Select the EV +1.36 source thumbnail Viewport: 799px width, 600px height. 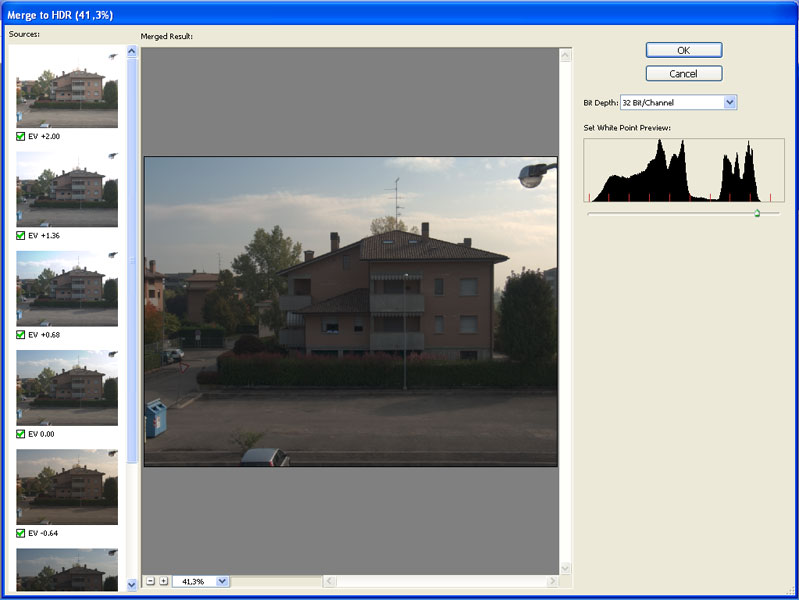tap(67, 189)
